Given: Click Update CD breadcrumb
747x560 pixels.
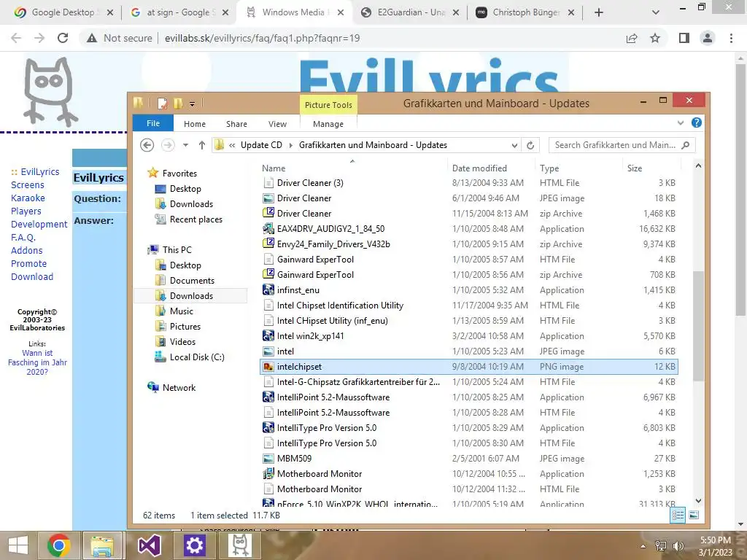Looking at the screenshot, I should click(x=261, y=145).
